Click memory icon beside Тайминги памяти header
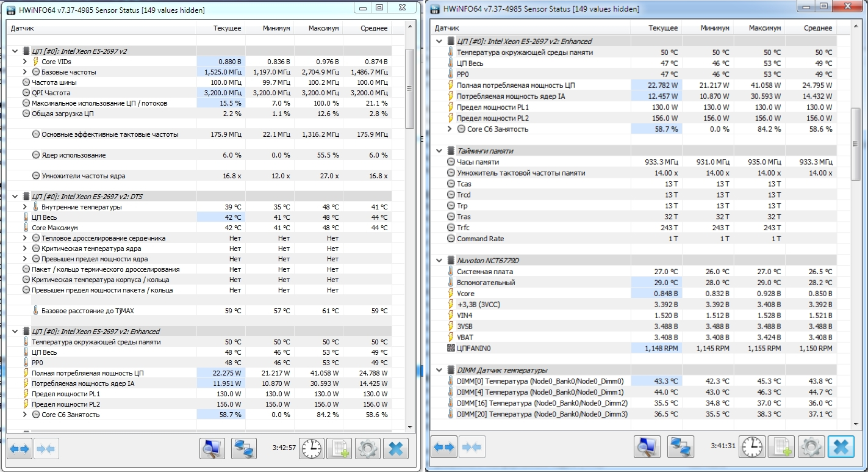This screenshot has height=472, width=868. tap(451, 150)
